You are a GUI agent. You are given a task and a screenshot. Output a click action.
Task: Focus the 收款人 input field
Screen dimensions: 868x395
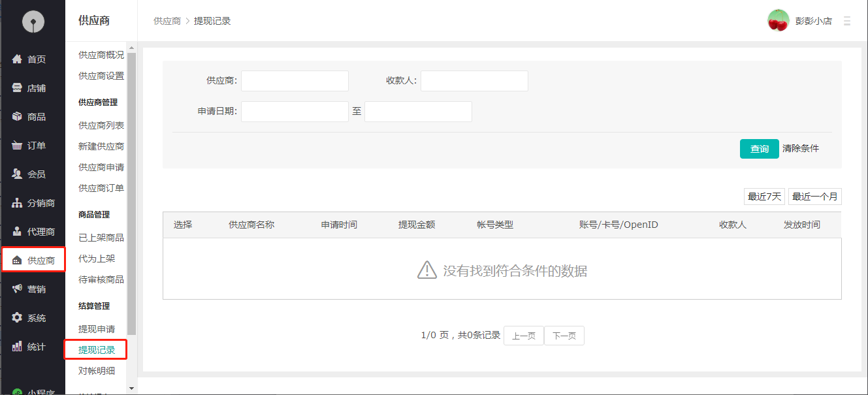pyautogui.click(x=474, y=81)
